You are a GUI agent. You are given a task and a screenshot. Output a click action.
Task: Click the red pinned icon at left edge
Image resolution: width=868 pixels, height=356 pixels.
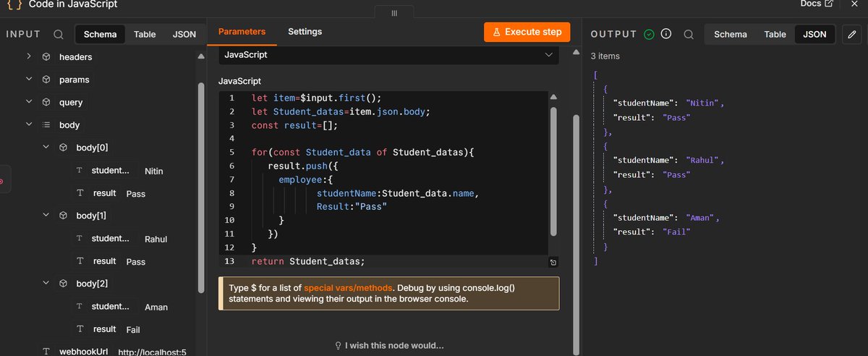(x=2, y=181)
